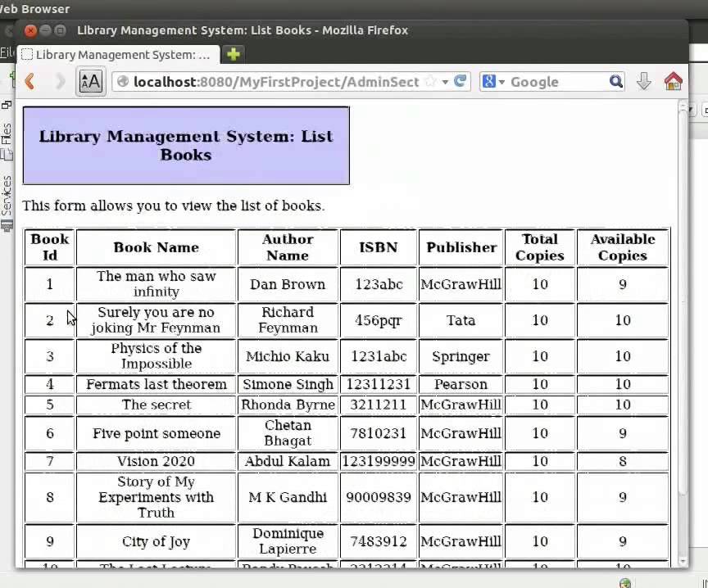The image size is (708, 588).
Task: Select 'Five point someone' cell
Action: (x=157, y=433)
